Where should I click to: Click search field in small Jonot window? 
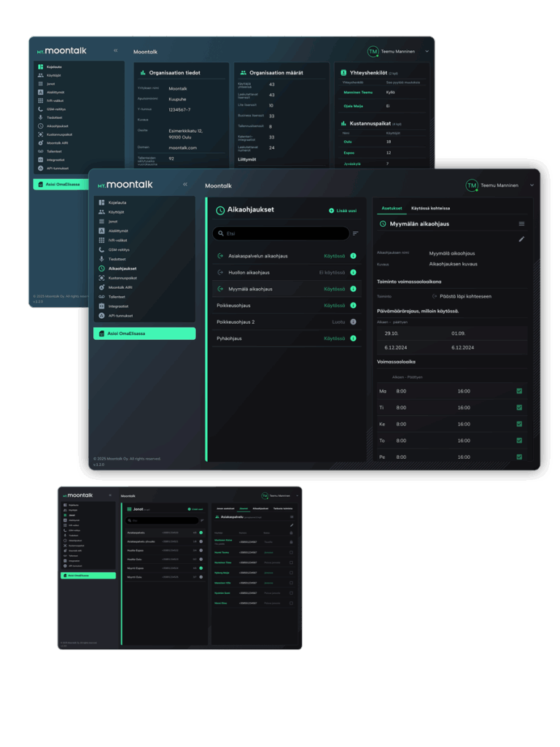[x=162, y=520]
